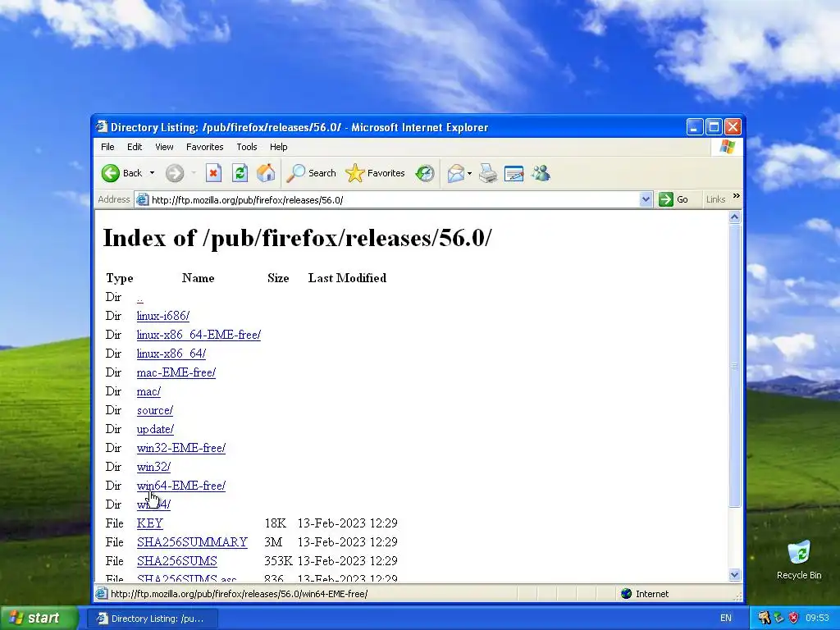The image size is (840, 630).
Task: Click the vertical scrollbar up arrow
Action: coord(734,217)
